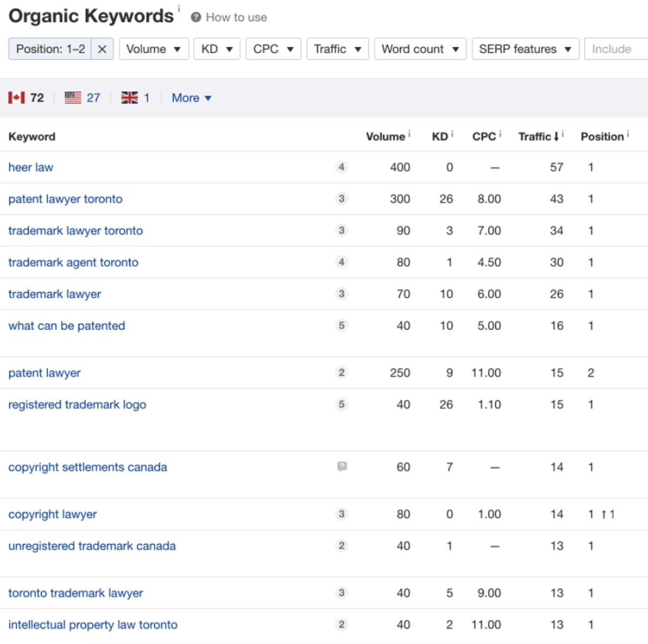
Task: Remove the Position: 1–2 filter
Action: pyautogui.click(x=102, y=49)
